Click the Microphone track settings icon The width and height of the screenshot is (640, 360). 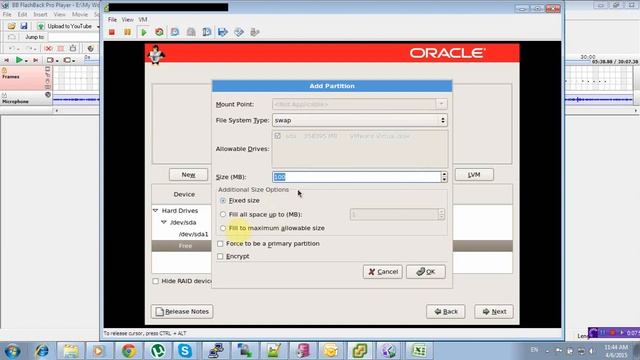click(x=48, y=95)
